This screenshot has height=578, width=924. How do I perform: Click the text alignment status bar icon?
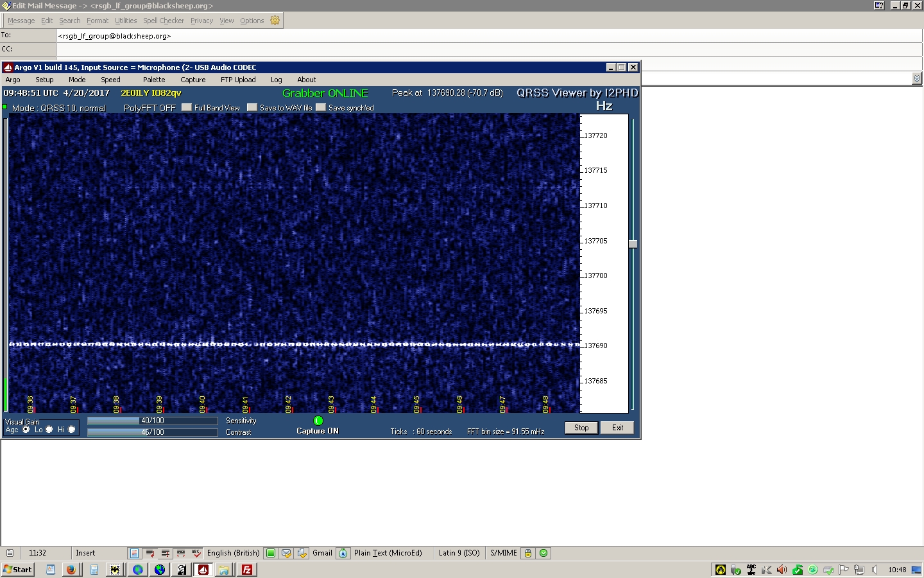pos(165,553)
